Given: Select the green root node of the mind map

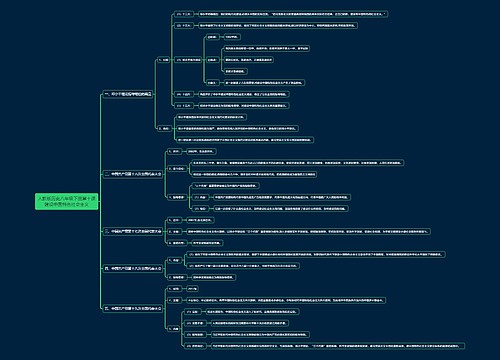Looking at the screenshot, I should 67,201.
